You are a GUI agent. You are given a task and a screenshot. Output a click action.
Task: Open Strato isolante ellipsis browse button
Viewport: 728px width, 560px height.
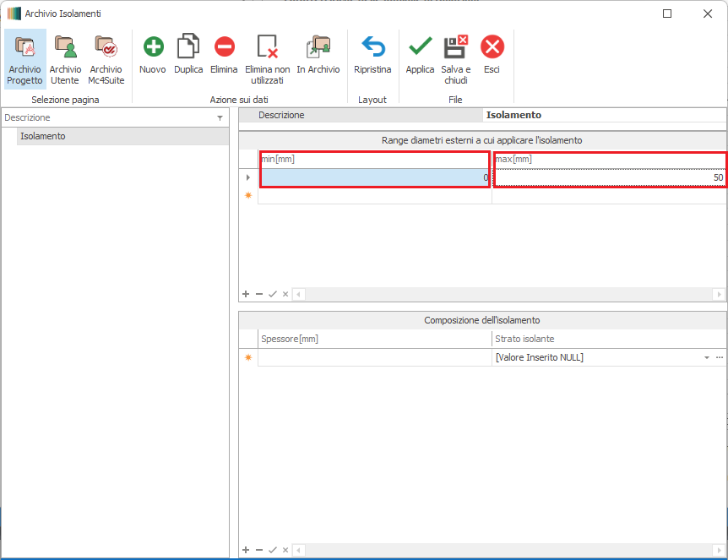pos(720,357)
